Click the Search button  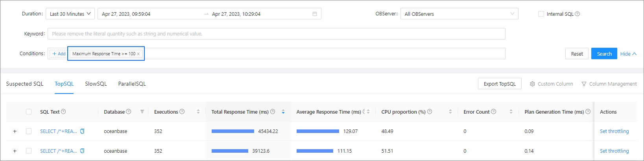[x=604, y=54]
